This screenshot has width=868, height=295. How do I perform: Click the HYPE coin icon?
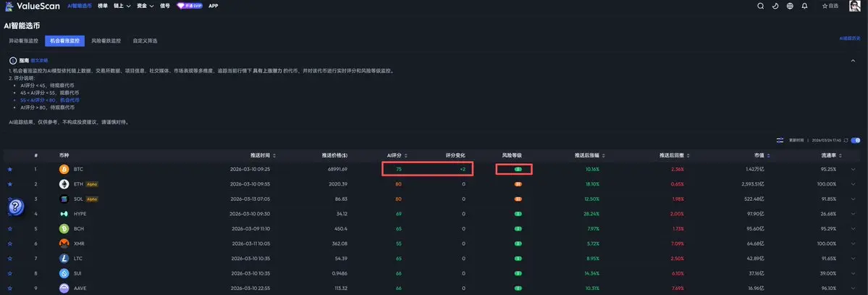tap(64, 214)
